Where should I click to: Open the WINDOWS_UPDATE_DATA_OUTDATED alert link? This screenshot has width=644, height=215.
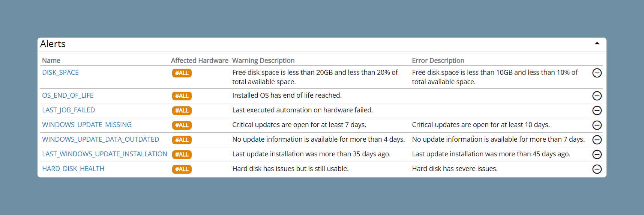coord(101,139)
